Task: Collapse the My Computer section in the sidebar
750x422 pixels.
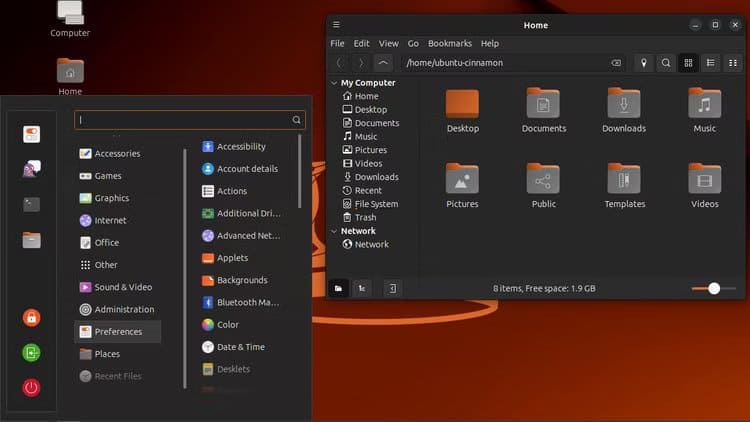Action: coord(334,83)
